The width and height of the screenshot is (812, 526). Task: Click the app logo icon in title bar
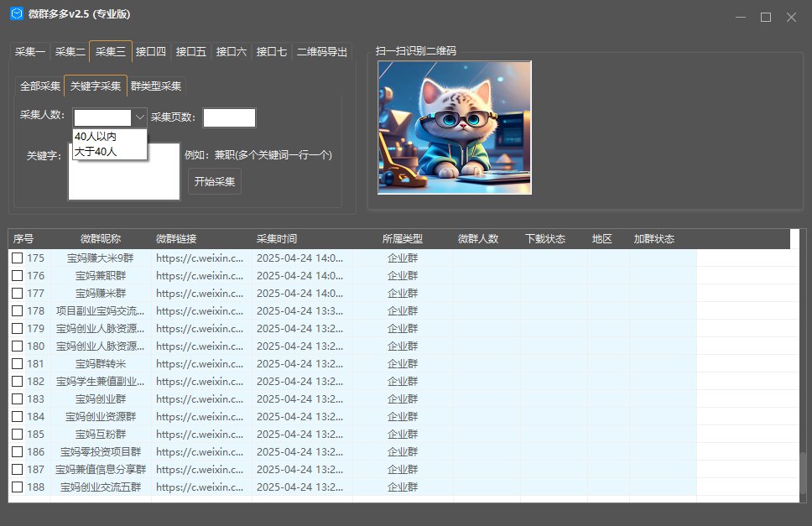pos(16,14)
